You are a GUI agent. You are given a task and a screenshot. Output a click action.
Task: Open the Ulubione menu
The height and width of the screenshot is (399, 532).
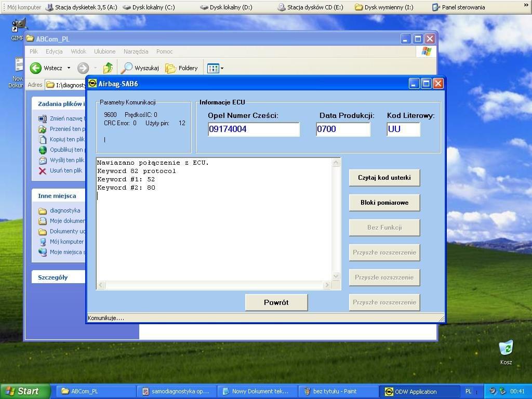(x=105, y=51)
